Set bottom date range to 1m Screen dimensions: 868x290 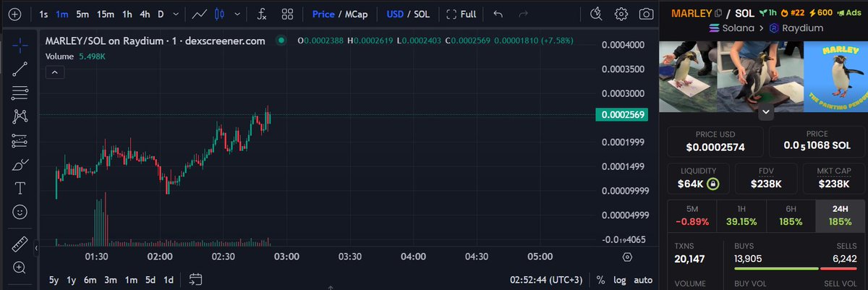click(131, 280)
